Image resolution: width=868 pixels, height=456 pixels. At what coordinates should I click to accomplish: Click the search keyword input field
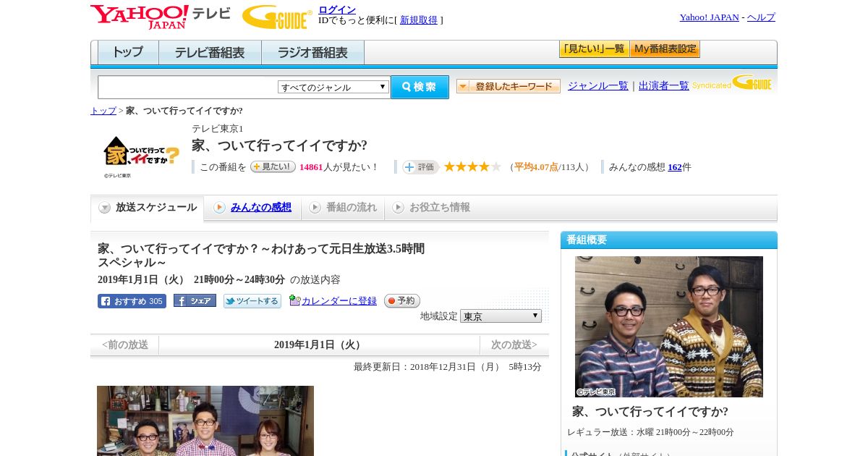click(x=187, y=87)
